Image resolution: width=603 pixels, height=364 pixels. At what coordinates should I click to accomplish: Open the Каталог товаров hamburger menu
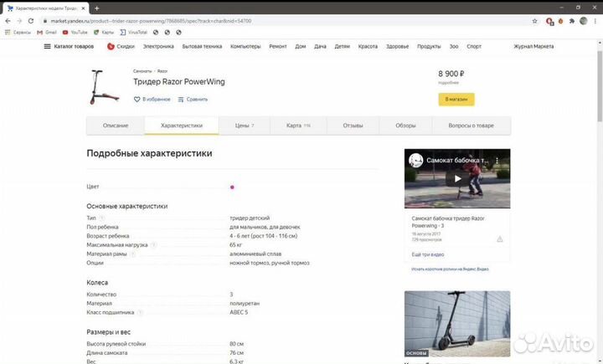48,47
